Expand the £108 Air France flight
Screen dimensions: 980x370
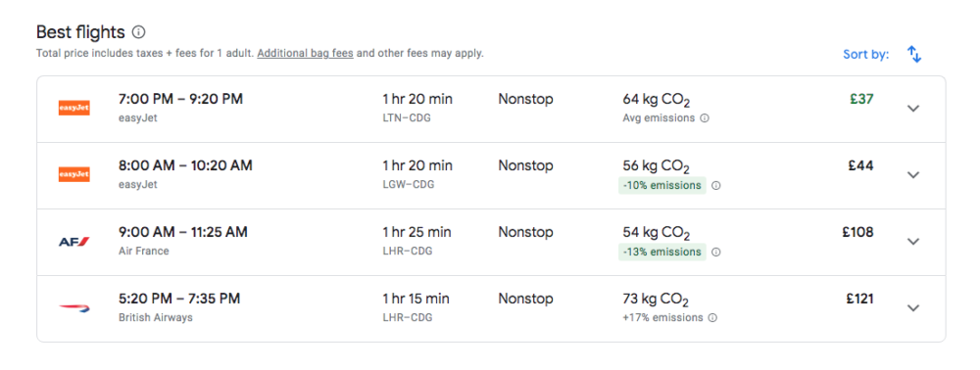click(913, 242)
